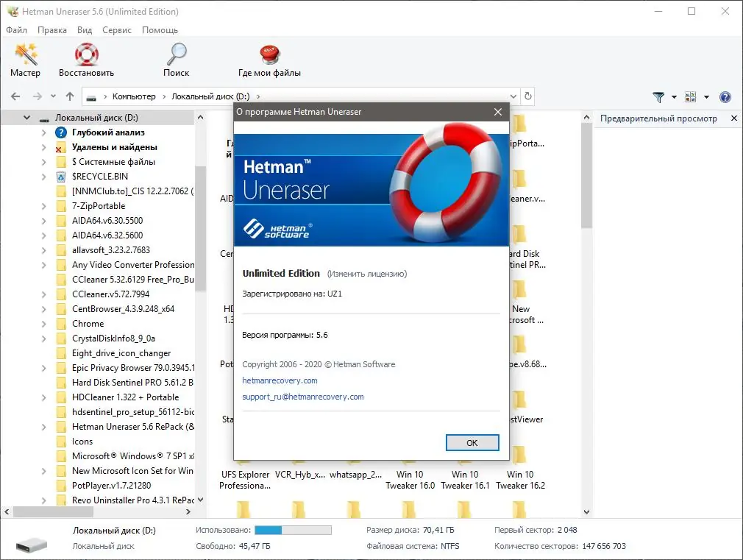Open UFS Explorer Professional folder
The width and height of the screenshot is (743, 560).
point(245,479)
